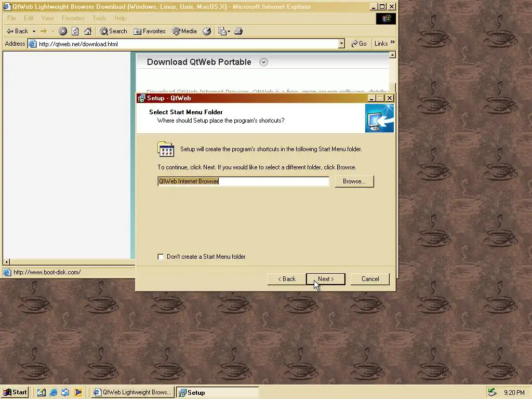This screenshot has width=532, height=399.
Task: Click the Start Menu folder icon in Setup
Action: pyautogui.click(x=166, y=149)
